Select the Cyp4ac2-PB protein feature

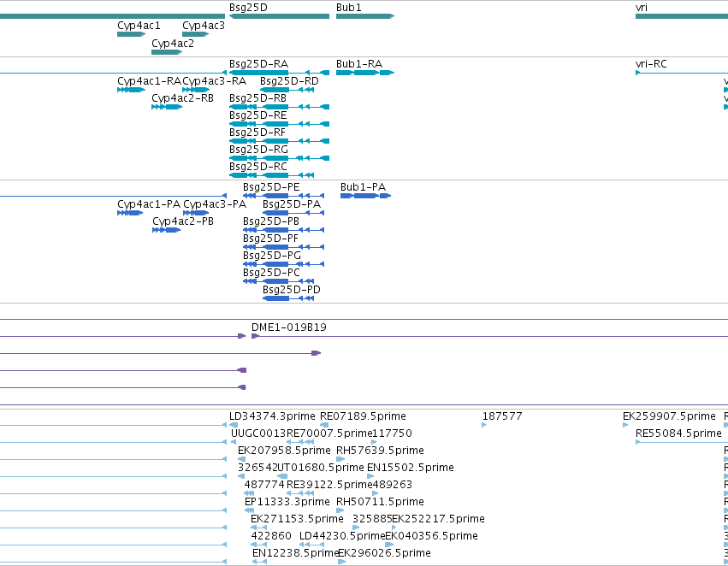click(x=166, y=230)
